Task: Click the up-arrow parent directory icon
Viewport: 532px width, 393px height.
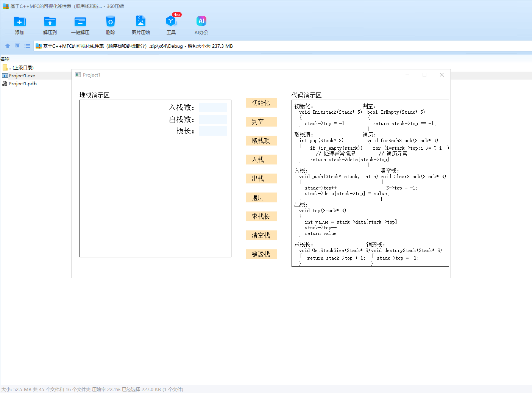Action: [8, 46]
